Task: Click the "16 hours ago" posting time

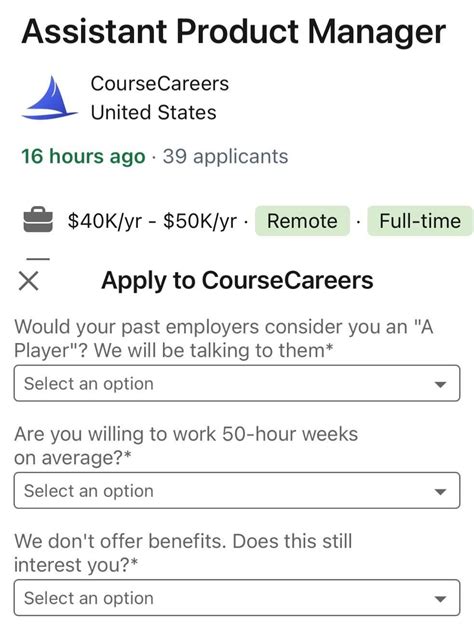Action: (83, 156)
